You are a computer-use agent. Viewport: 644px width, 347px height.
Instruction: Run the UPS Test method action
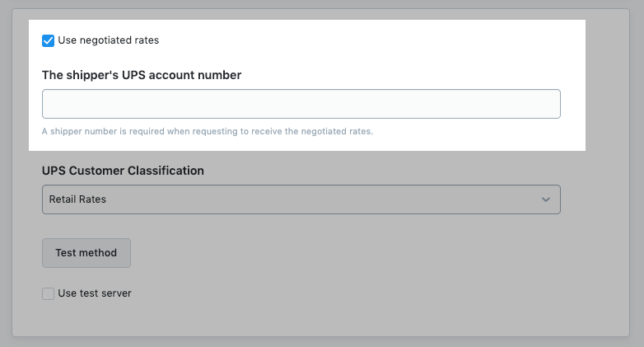click(x=86, y=253)
